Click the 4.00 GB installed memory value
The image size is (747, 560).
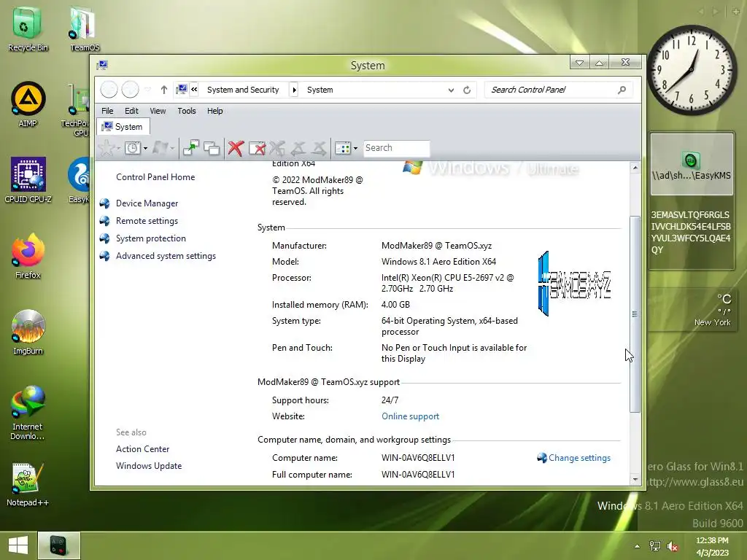tap(395, 305)
